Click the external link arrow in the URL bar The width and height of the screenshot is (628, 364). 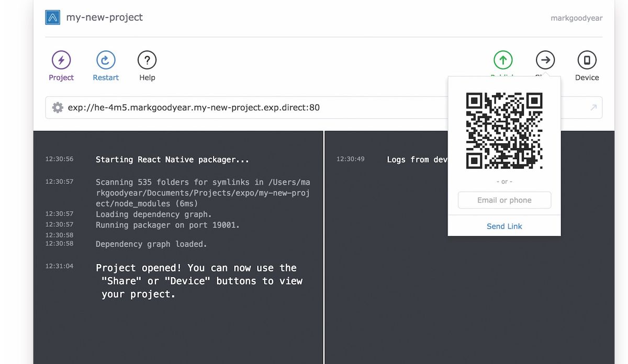tap(593, 107)
